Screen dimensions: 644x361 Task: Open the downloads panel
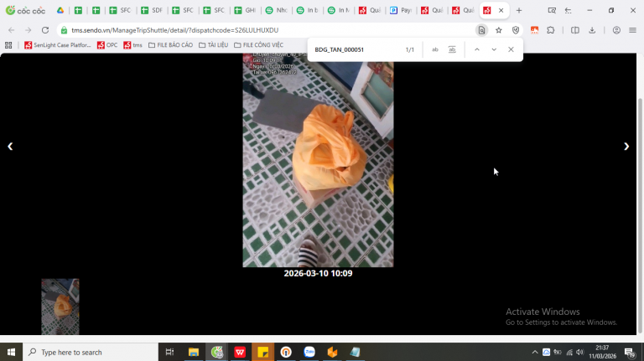592,30
